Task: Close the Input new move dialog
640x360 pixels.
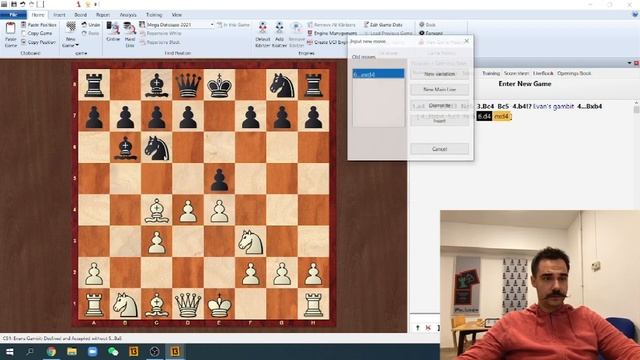Action: [x=467, y=41]
